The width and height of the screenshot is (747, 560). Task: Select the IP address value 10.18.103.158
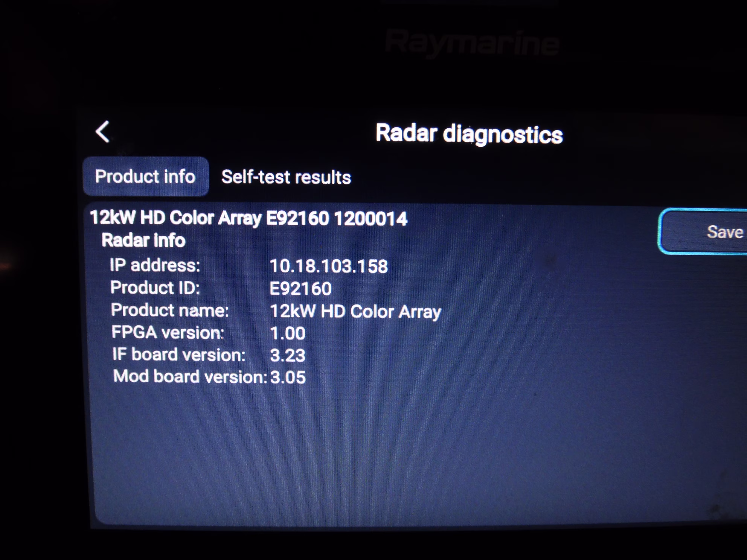point(329,266)
